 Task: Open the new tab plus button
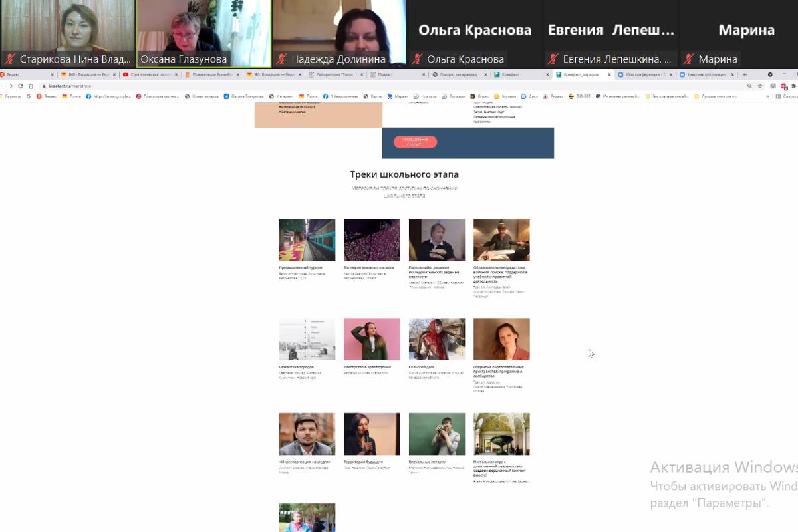745,74
